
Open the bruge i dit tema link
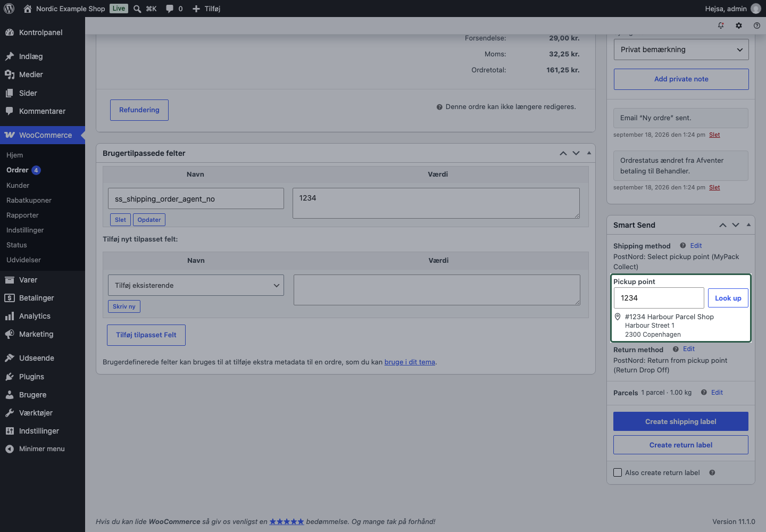click(410, 362)
